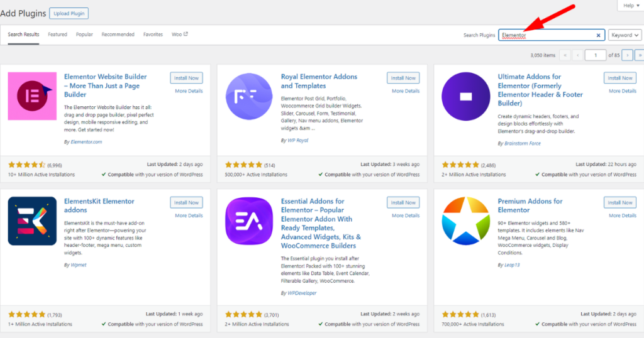Image resolution: width=644 pixels, height=338 pixels.
Task: Go to the first results page
Action: [565, 55]
